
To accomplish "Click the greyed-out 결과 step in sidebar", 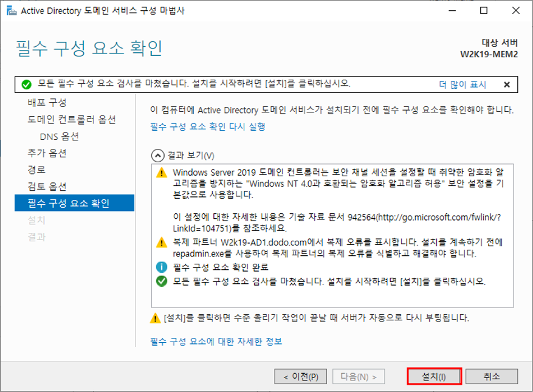I will [36, 236].
